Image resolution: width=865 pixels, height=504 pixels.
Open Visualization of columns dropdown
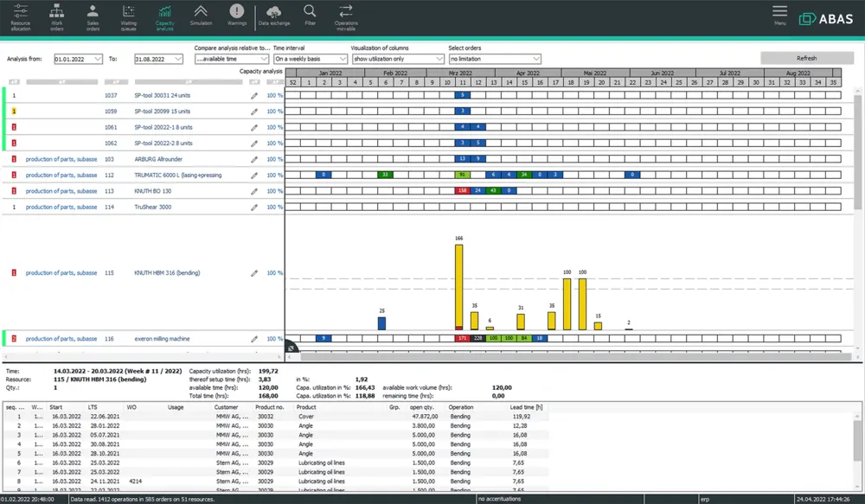tap(398, 59)
